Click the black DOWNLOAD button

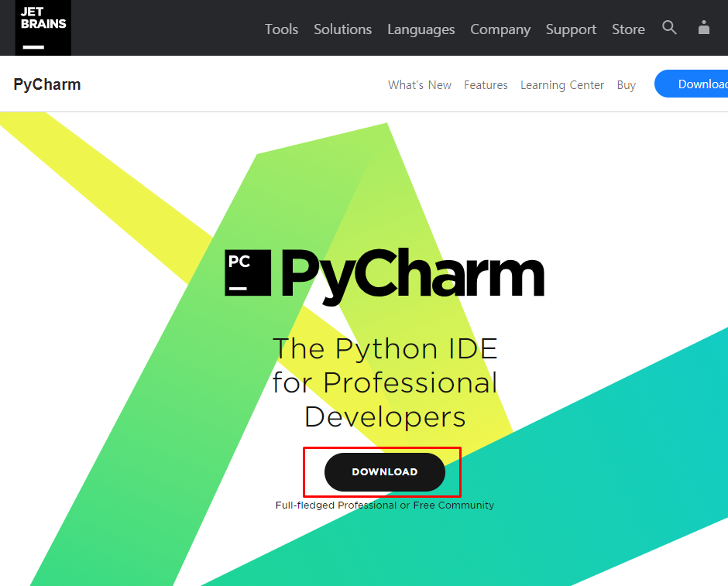384,472
